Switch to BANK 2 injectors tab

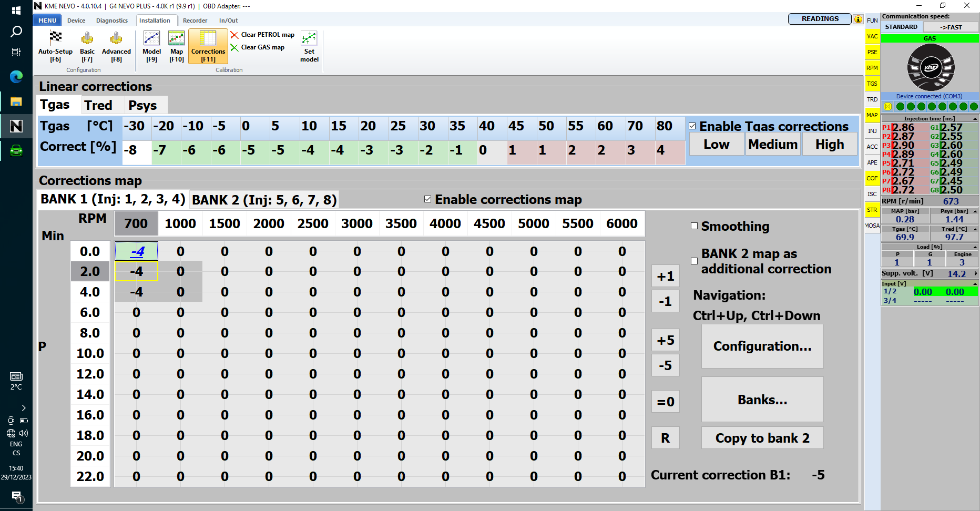tap(264, 200)
